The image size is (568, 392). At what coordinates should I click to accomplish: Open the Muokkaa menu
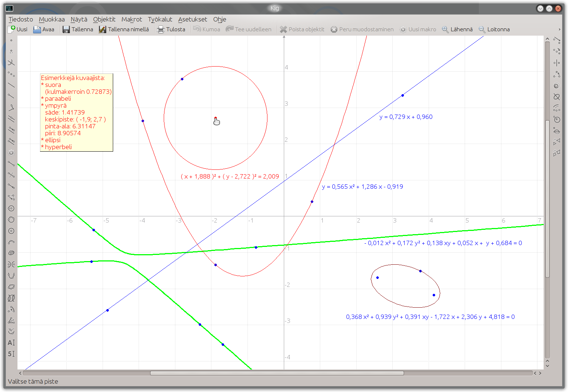click(x=52, y=19)
